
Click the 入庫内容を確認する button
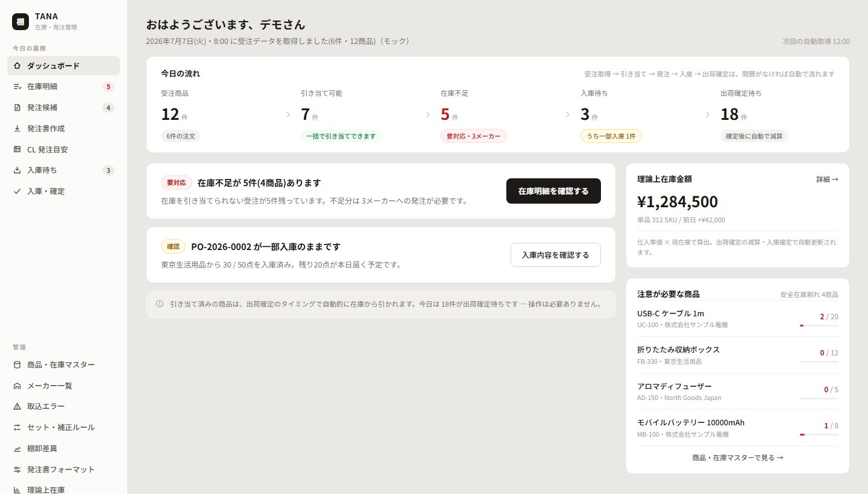555,255
